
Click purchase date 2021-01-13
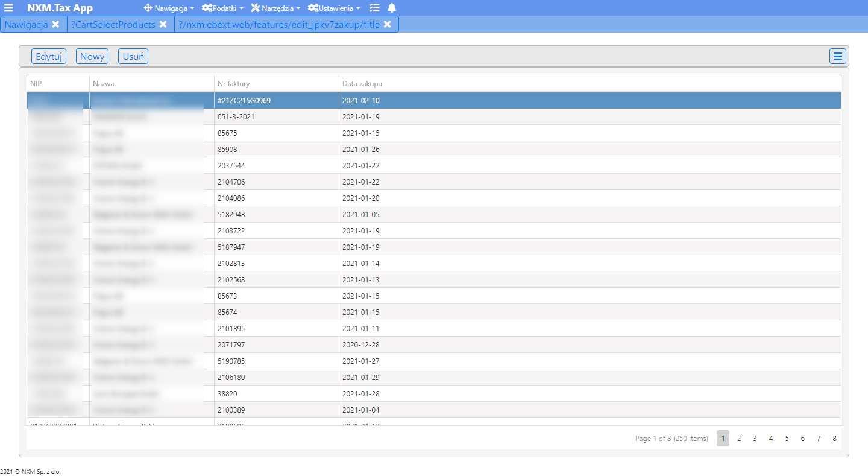pyautogui.click(x=590, y=280)
